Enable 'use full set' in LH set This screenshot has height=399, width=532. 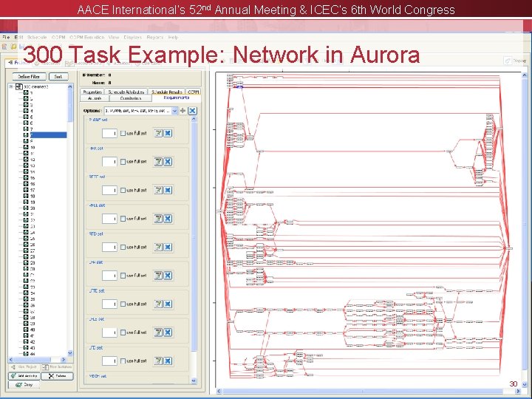pyautogui.click(x=123, y=276)
